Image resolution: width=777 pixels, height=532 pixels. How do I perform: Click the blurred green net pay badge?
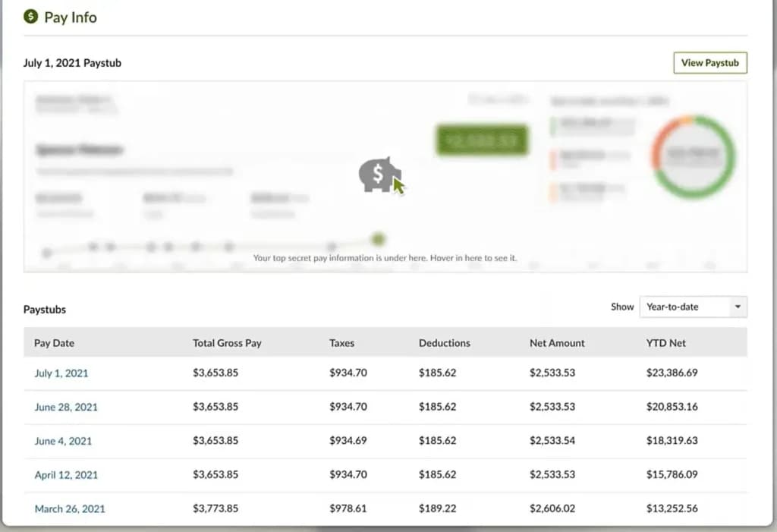click(x=482, y=140)
